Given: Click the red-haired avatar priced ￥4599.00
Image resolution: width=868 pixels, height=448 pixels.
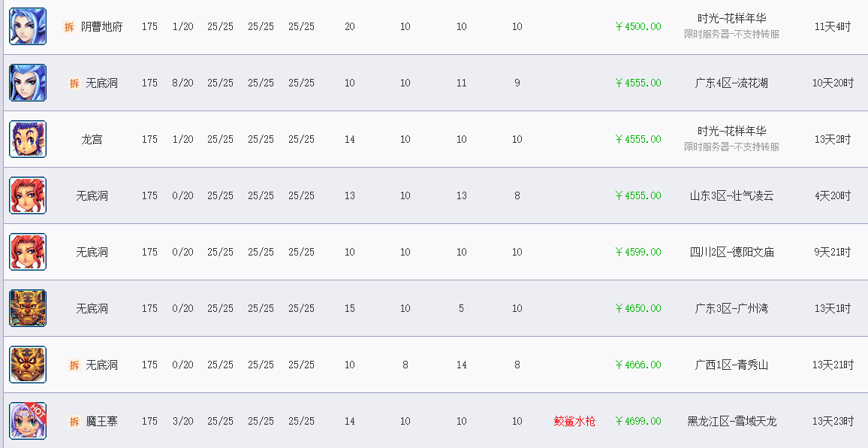Looking at the screenshot, I should tap(28, 252).
